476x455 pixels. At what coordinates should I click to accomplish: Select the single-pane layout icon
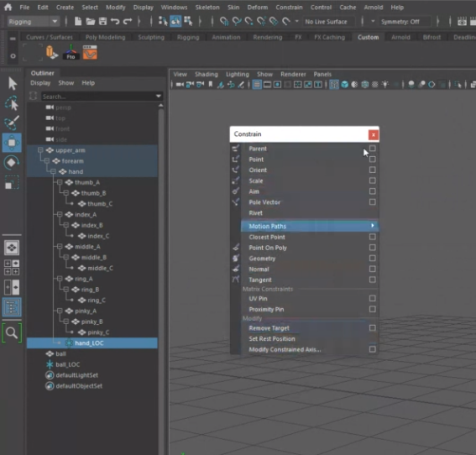pos(12,248)
